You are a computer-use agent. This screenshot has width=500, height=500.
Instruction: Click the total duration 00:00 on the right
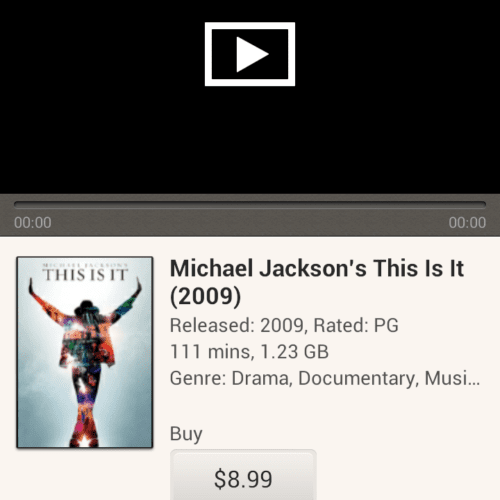[467, 223]
